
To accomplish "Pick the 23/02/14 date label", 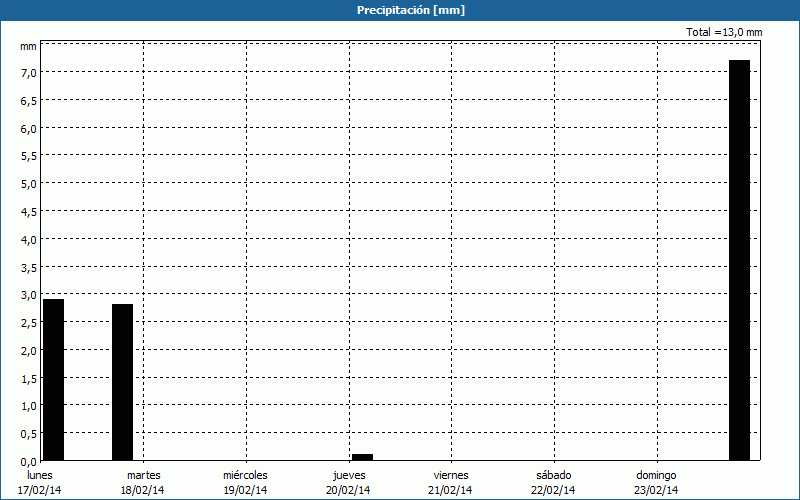I will tap(655, 490).
